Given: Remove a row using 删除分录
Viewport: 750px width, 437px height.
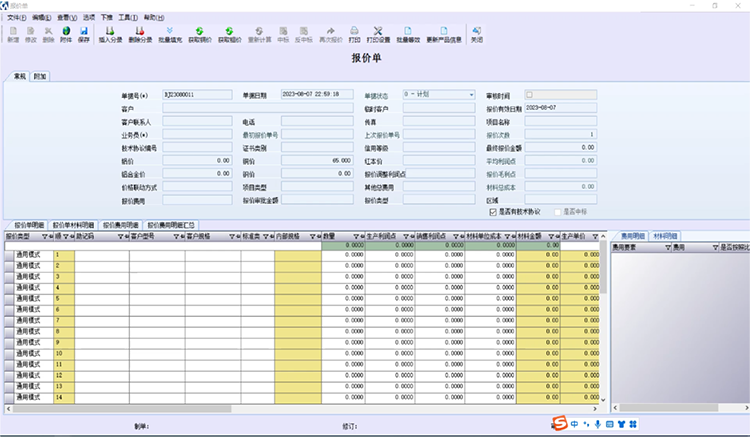Looking at the screenshot, I should point(140,34).
